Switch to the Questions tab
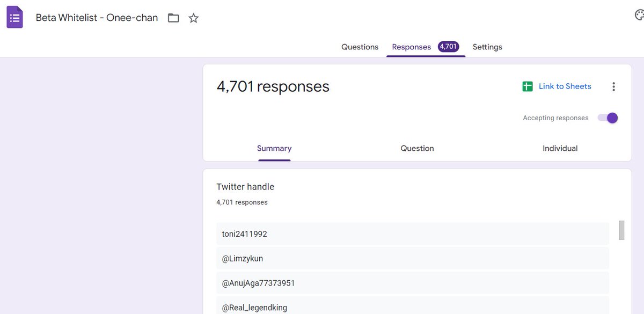 tap(360, 47)
